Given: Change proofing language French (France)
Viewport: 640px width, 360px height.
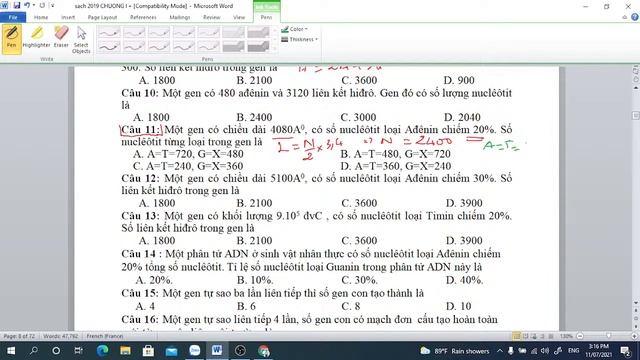Looking at the screenshot, I should pos(105,336).
